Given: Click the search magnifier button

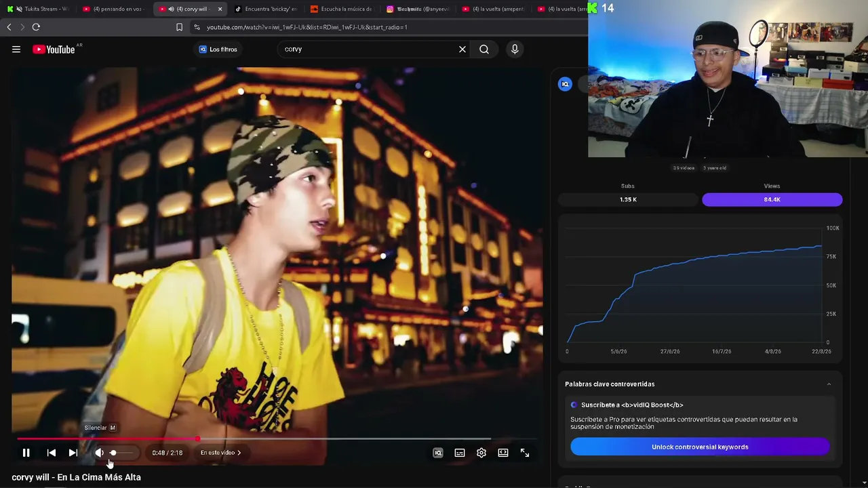Looking at the screenshot, I should [484, 49].
